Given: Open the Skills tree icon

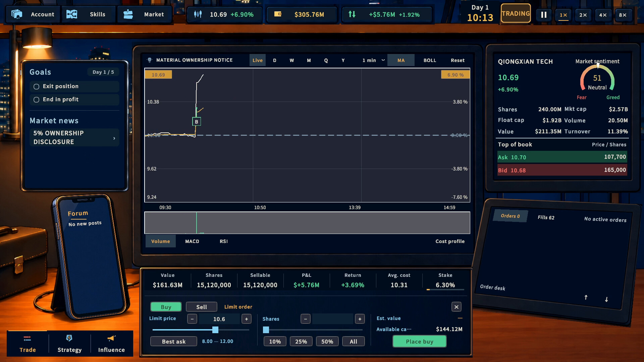Looking at the screenshot, I should tap(72, 14).
